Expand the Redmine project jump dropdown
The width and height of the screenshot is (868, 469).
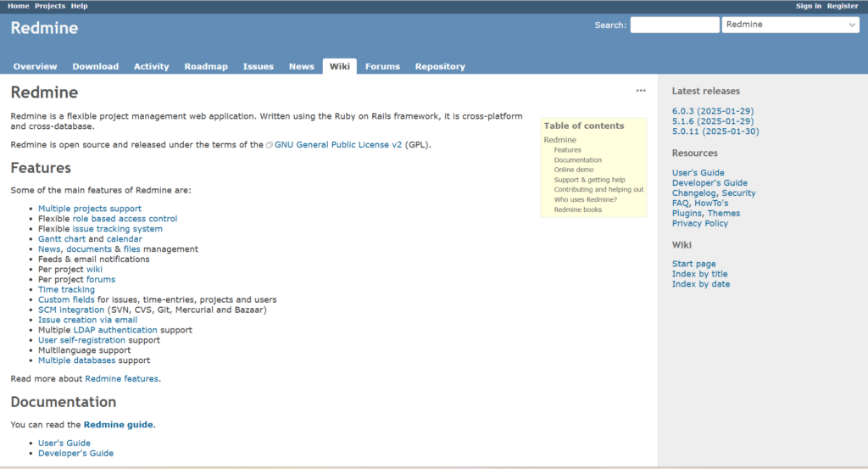tap(790, 25)
